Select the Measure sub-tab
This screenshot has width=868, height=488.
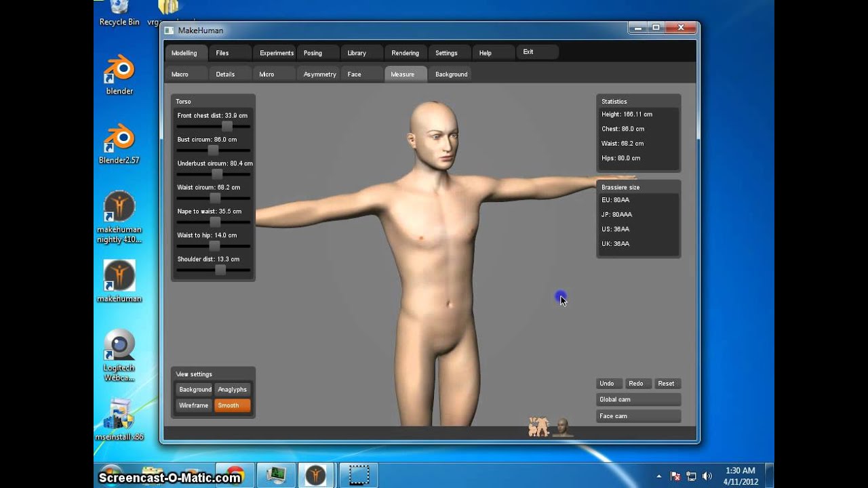(406, 74)
